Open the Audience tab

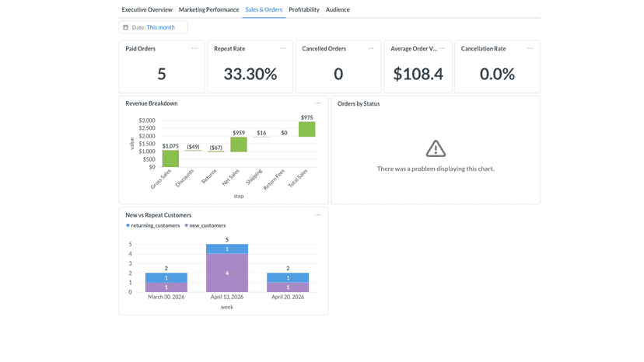pos(338,9)
